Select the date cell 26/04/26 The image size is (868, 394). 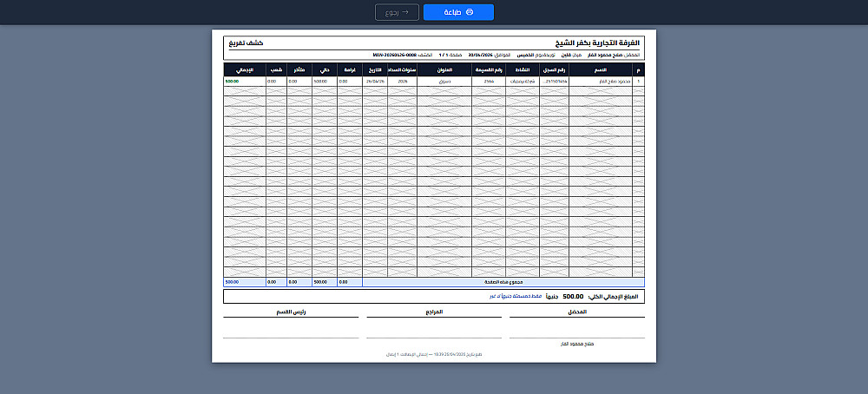point(375,82)
